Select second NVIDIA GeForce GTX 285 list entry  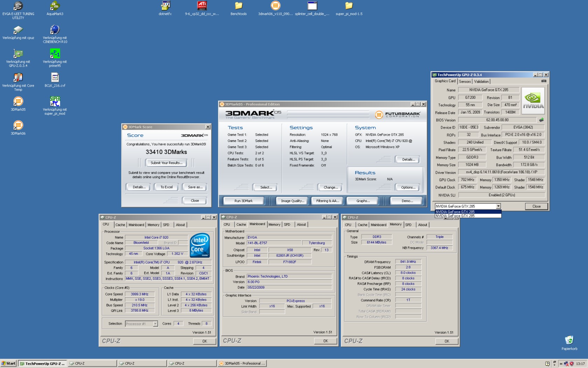point(468,216)
